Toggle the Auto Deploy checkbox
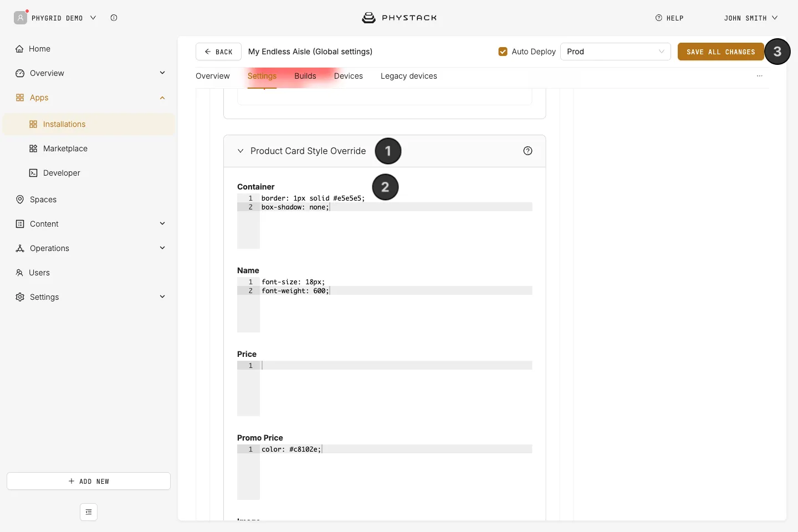Screen dimensions: 798x532 pyautogui.click(x=503, y=52)
